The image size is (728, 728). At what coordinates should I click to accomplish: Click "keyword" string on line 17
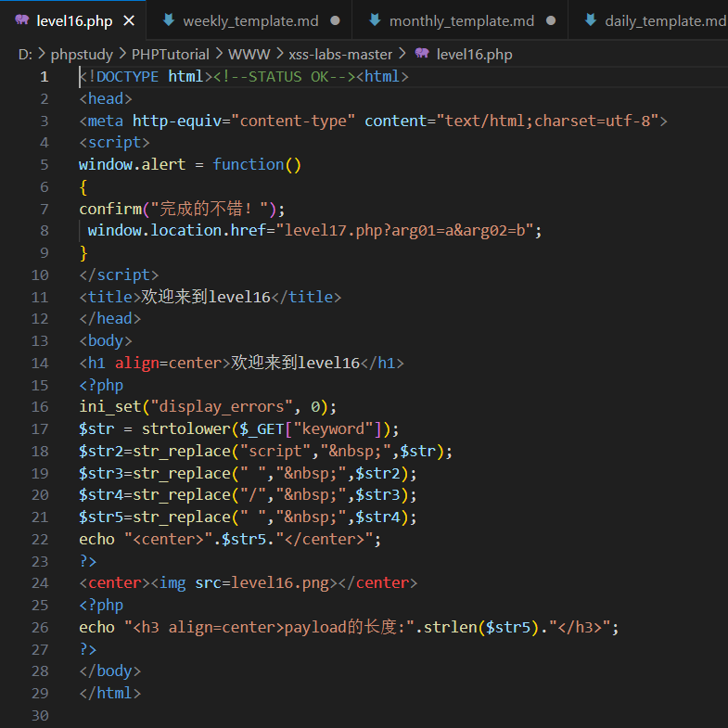pos(333,429)
